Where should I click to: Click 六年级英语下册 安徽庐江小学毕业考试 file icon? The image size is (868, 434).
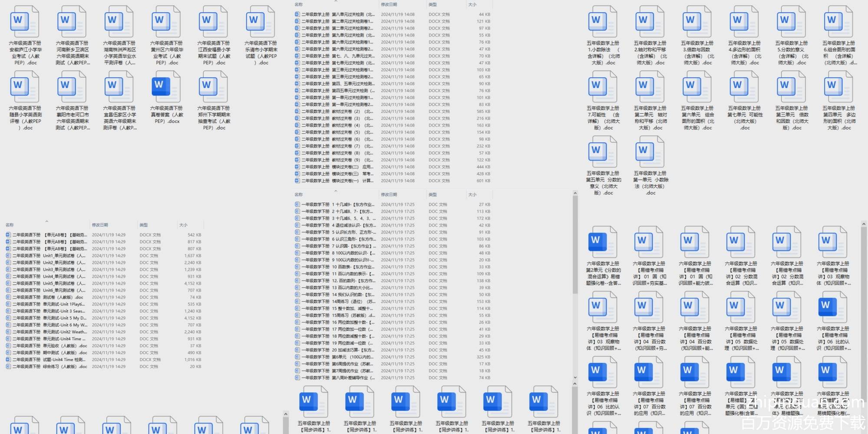pyautogui.click(x=25, y=22)
